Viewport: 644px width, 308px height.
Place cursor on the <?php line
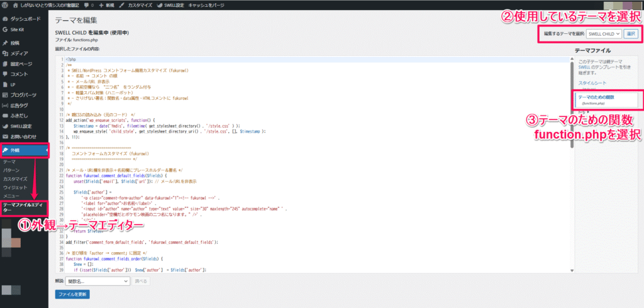(70, 60)
